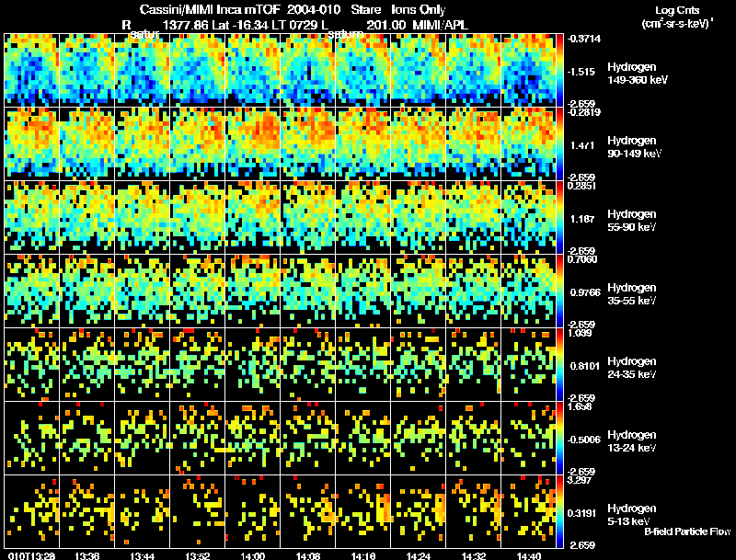Click the 1.471 color scale value
The image size is (736, 560).
(x=582, y=145)
